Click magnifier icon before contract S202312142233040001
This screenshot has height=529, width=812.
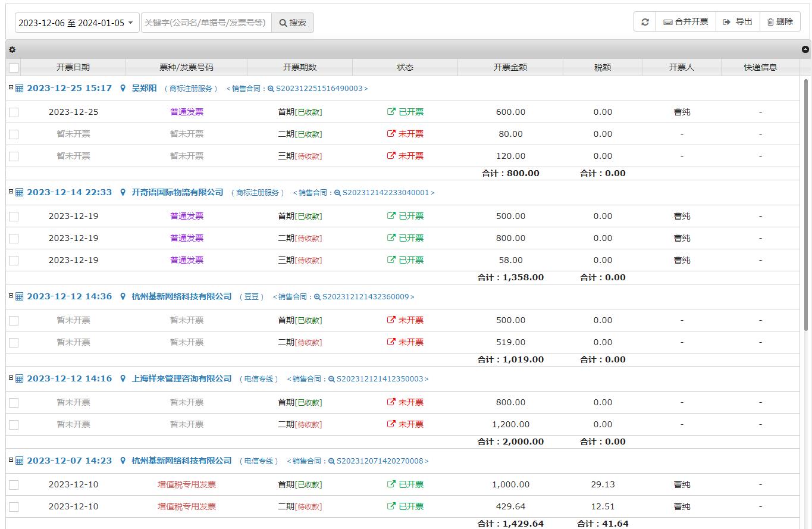(337, 193)
